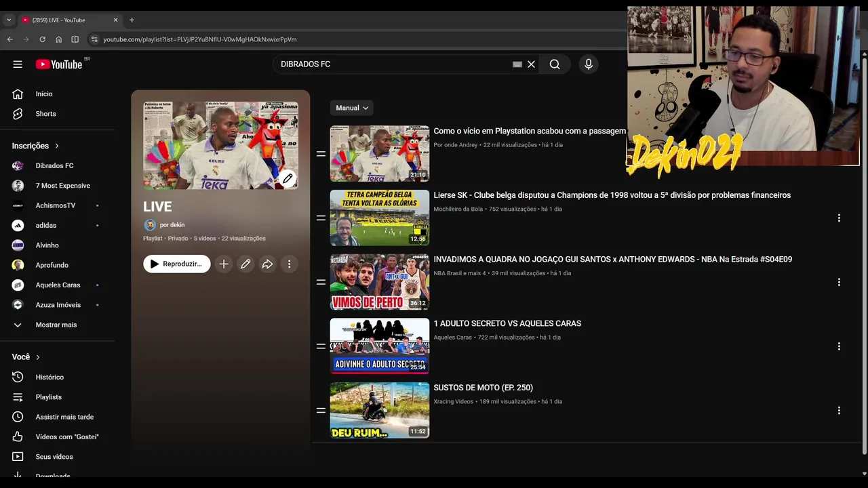Activate voice search microphone
Viewport: 868px width, 488px height.
589,64
